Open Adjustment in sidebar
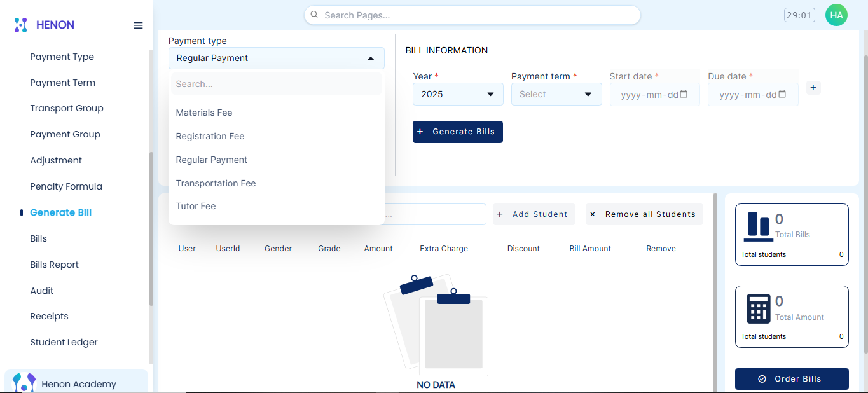 pyautogui.click(x=56, y=160)
